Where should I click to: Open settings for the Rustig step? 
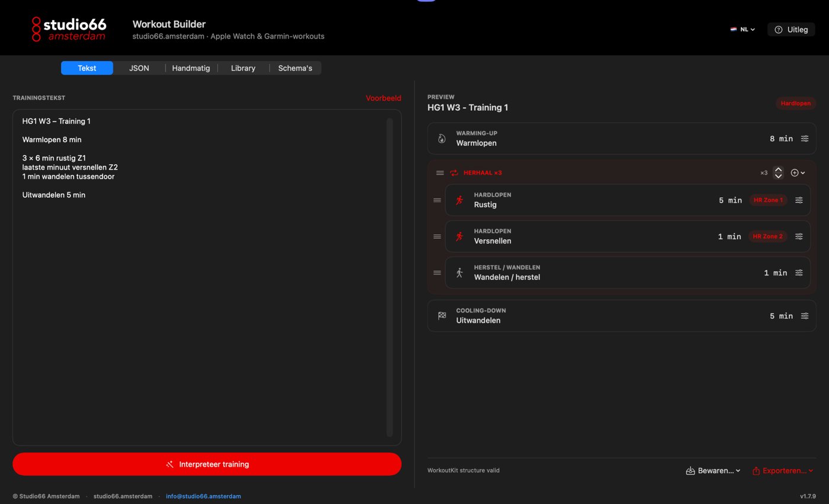tap(798, 200)
